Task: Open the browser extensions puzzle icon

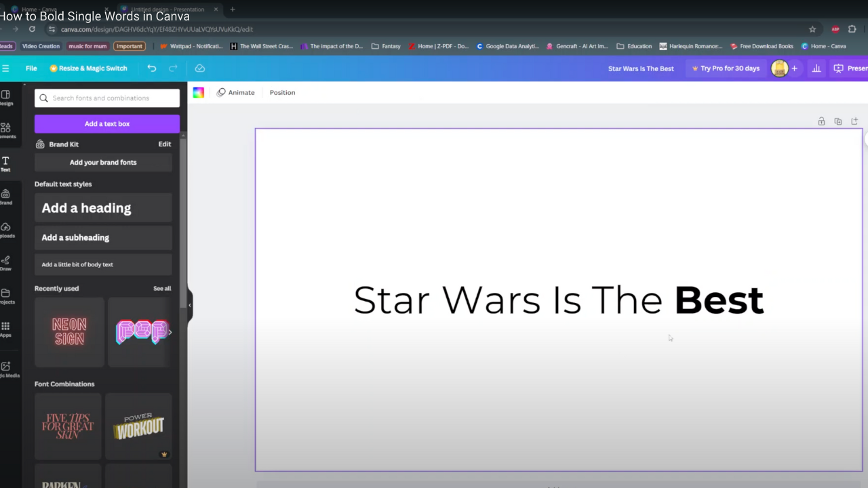Action: pos(852,29)
